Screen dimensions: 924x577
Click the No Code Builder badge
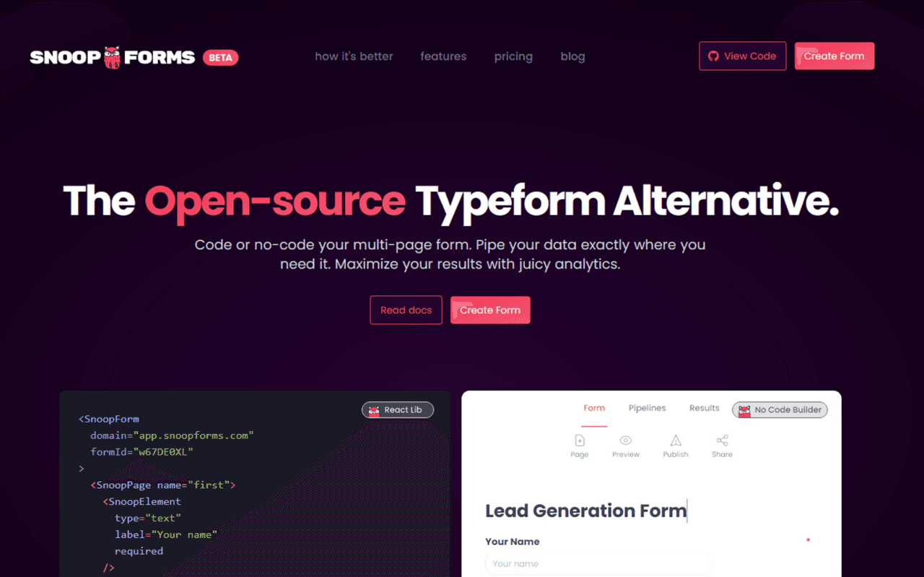(x=780, y=410)
